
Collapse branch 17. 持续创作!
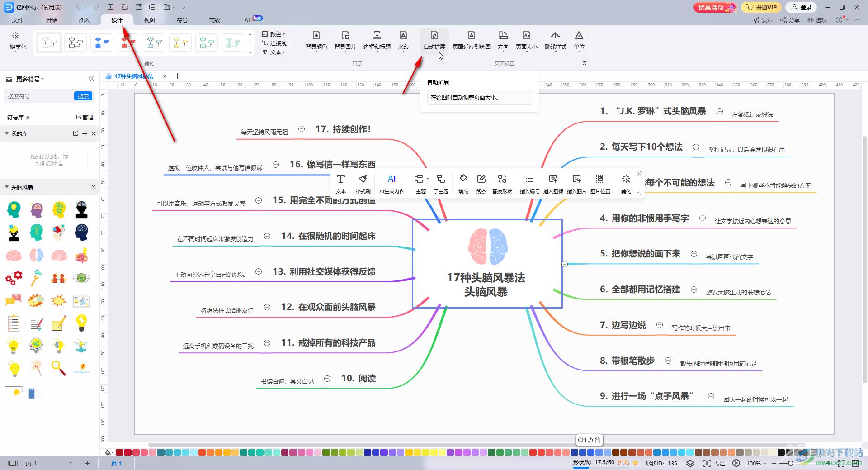click(x=302, y=129)
